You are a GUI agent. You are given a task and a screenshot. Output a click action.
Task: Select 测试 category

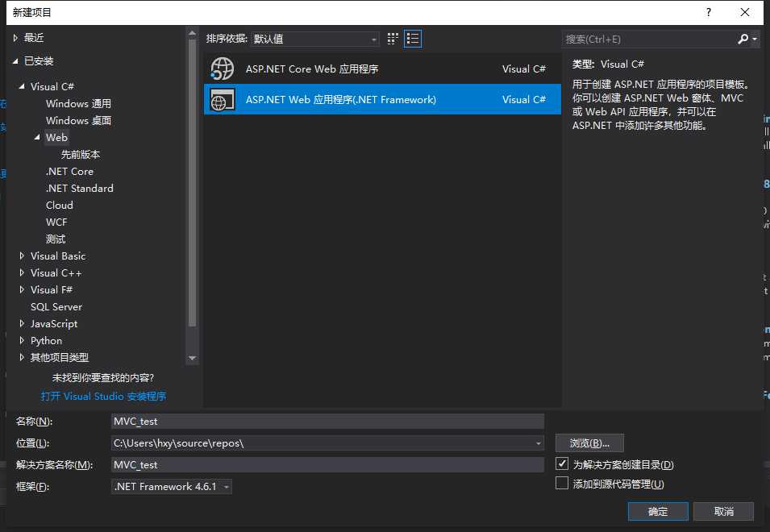[x=56, y=239]
